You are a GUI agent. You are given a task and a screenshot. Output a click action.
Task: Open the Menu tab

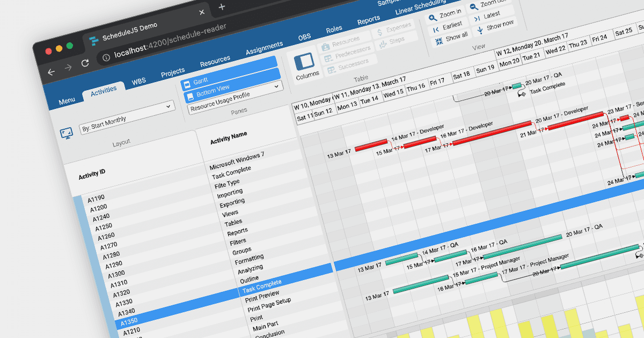tap(67, 101)
